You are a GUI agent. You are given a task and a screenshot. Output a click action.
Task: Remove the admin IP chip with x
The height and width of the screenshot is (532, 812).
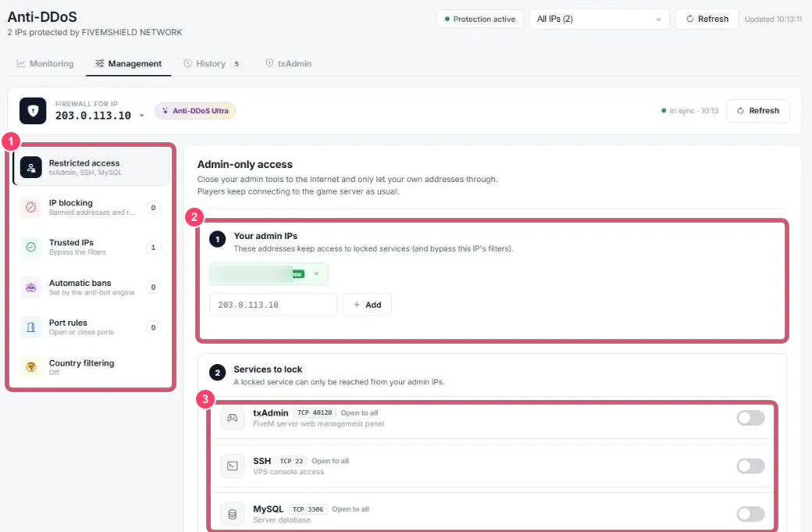[316, 273]
